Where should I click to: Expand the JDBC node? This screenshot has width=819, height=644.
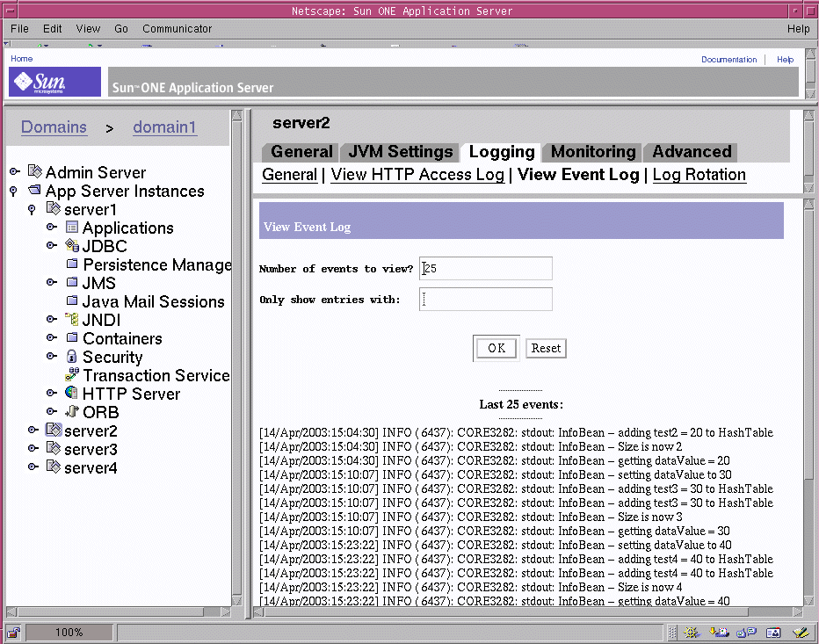pyautogui.click(x=51, y=245)
